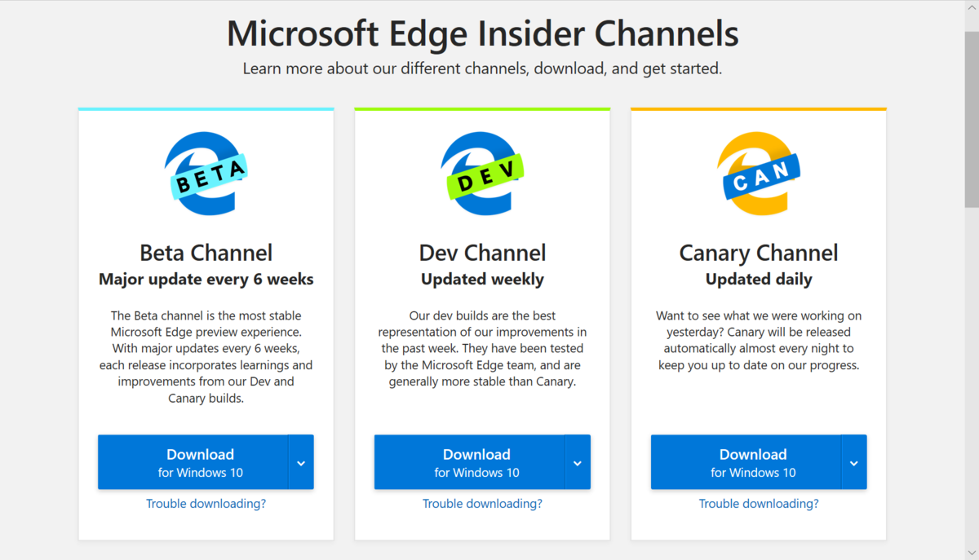
Task: Click the Beta channel Edge logo
Action: tap(206, 174)
